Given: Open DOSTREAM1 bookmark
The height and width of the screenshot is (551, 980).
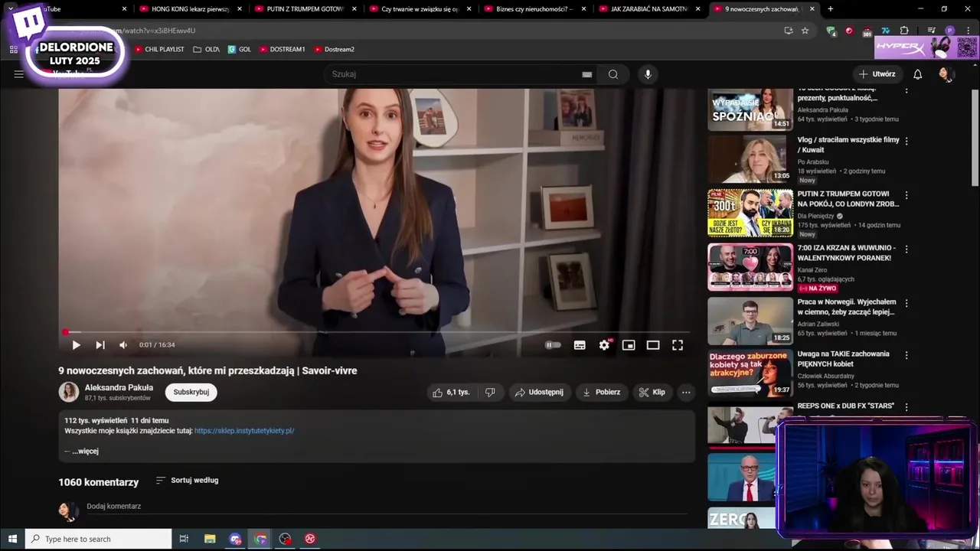Looking at the screenshot, I should tap(282, 49).
